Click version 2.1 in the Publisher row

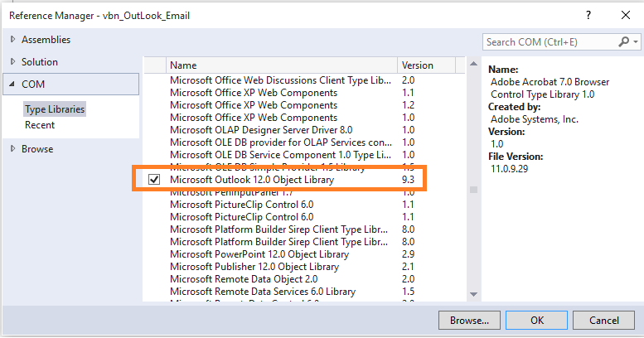(408, 267)
